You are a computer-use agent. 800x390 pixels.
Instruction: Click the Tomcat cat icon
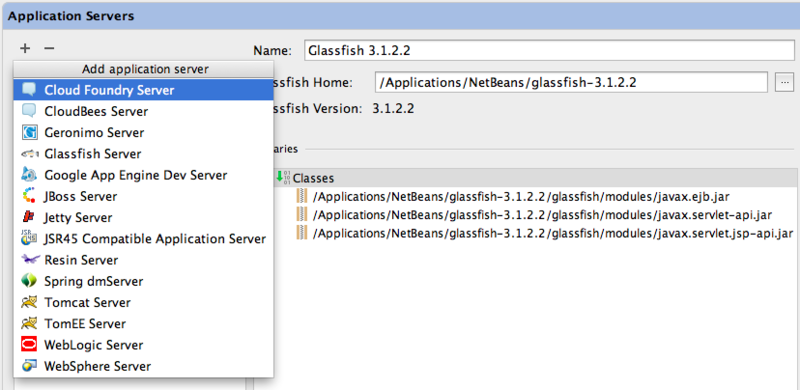click(30, 302)
